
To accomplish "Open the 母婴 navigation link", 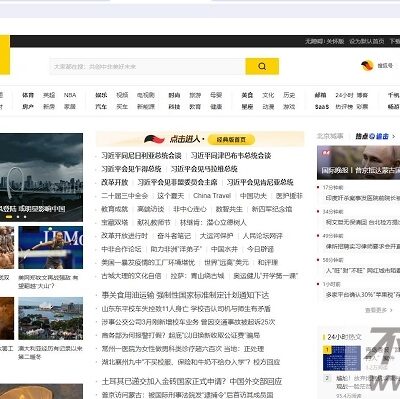I will [216, 95].
